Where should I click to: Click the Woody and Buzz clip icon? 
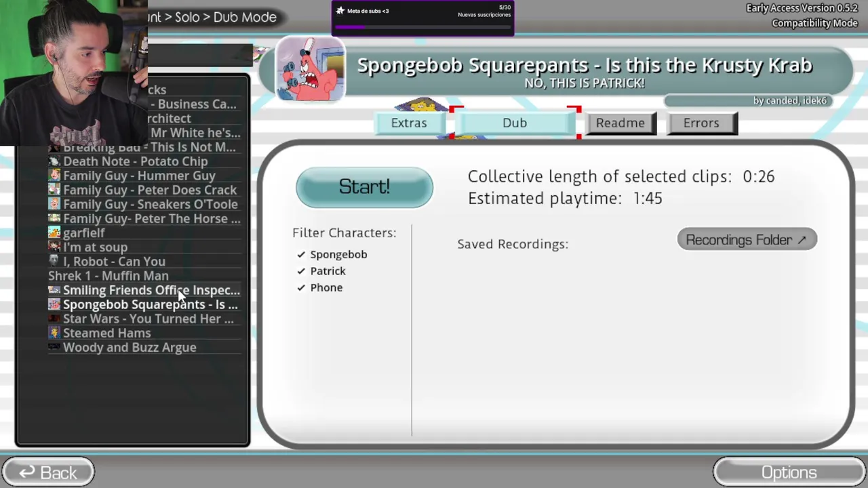tap(54, 347)
